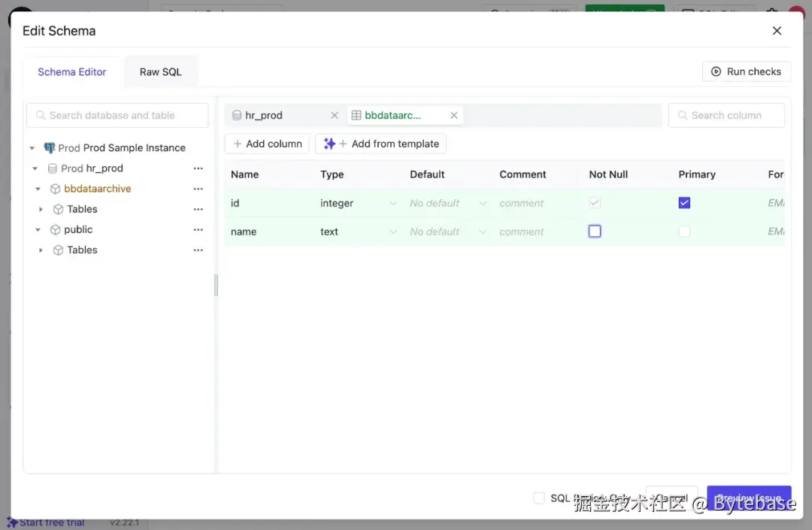The width and height of the screenshot is (812, 530).
Task: Expand Tables under public schema
Action: coord(41,250)
